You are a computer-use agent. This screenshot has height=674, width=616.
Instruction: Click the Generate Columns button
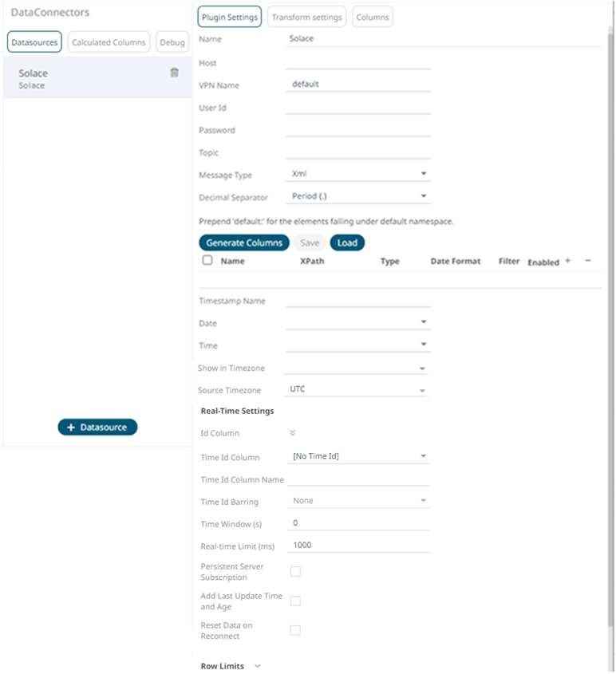tap(243, 242)
